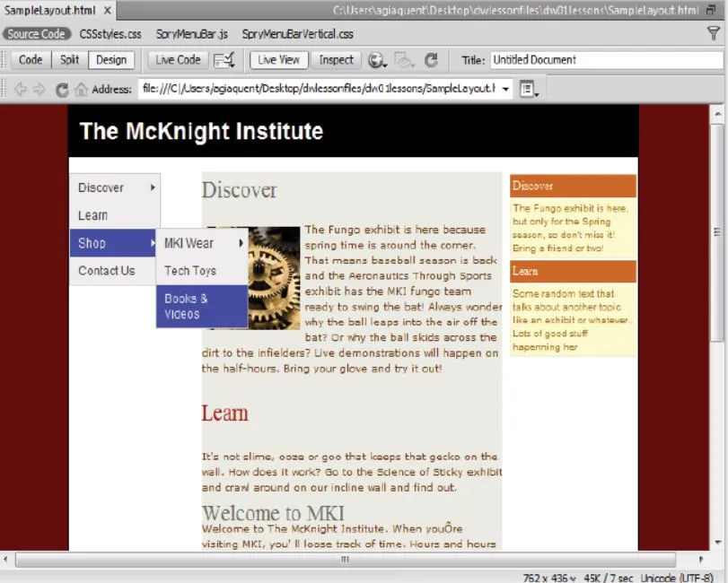The image size is (728, 583).
Task: Switch to the CSSstyles.css related file
Action: [110, 34]
